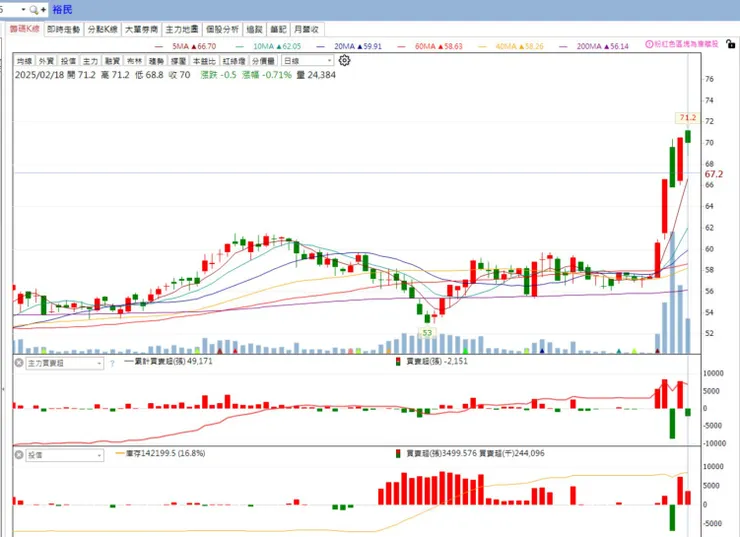Toggle the 趨勢 overlay button
The image size is (740, 537).
click(x=156, y=61)
